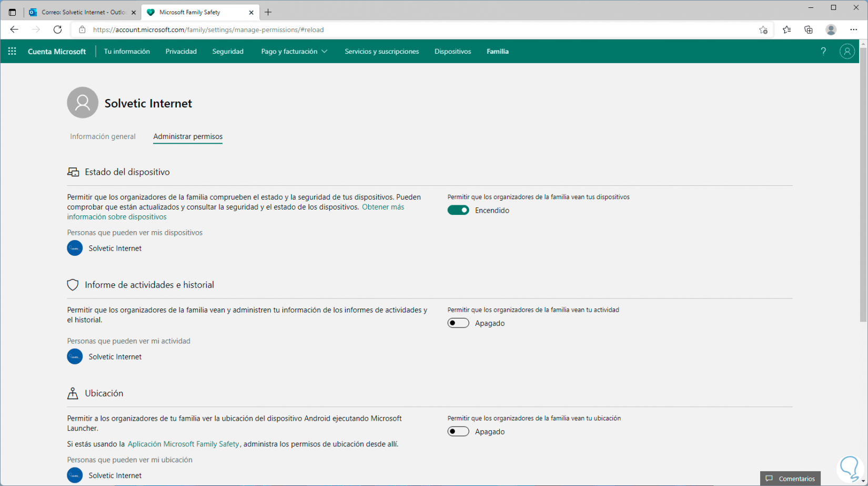The width and height of the screenshot is (868, 486).
Task: Open the Aplicación Microsoft Family Safety link
Action: click(x=183, y=444)
